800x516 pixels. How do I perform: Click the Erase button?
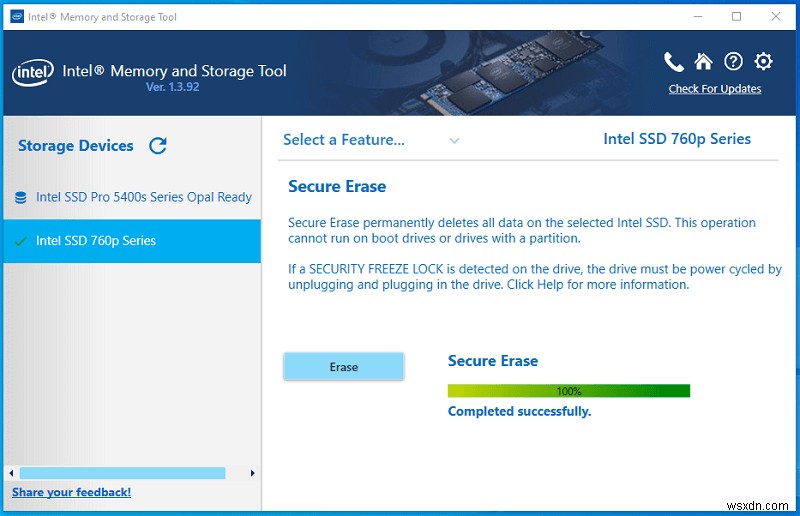coord(343,366)
